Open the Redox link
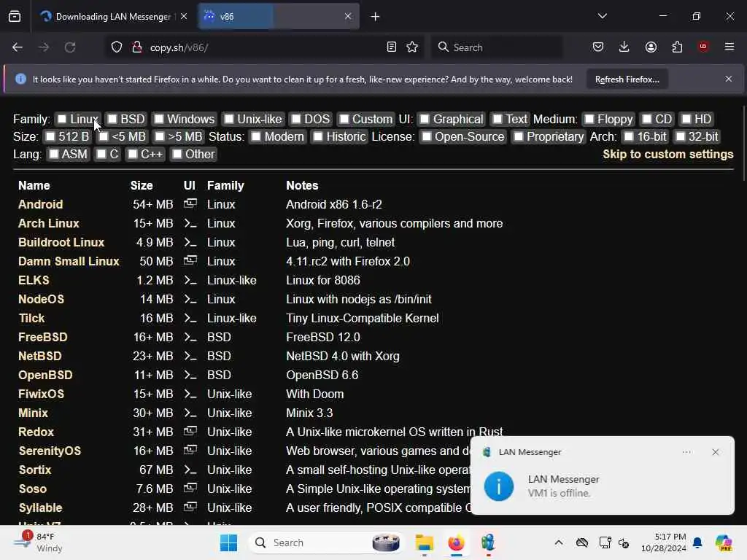Viewport: 747px width, 560px height. click(x=36, y=432)
